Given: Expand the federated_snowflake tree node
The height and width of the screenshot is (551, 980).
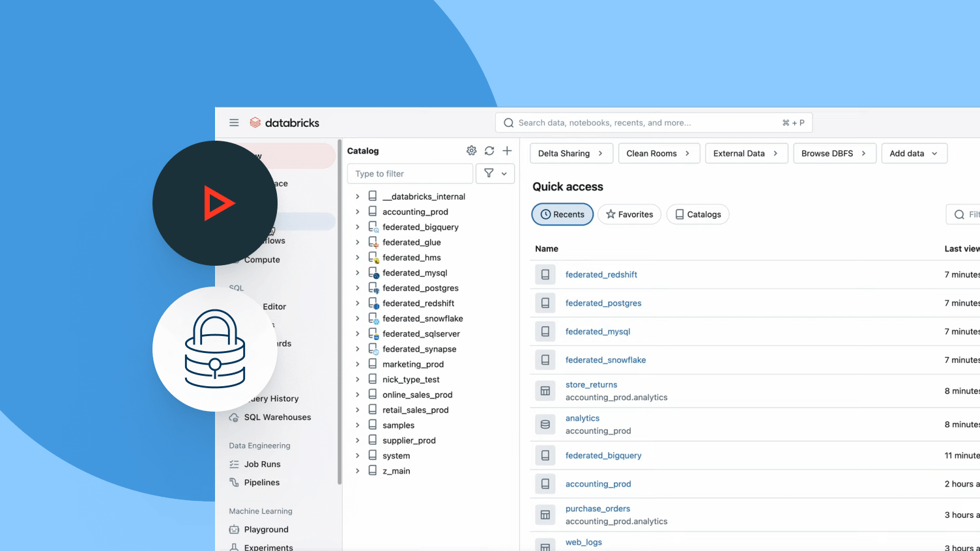Looking at the screenshot, I should click(357, 318).
